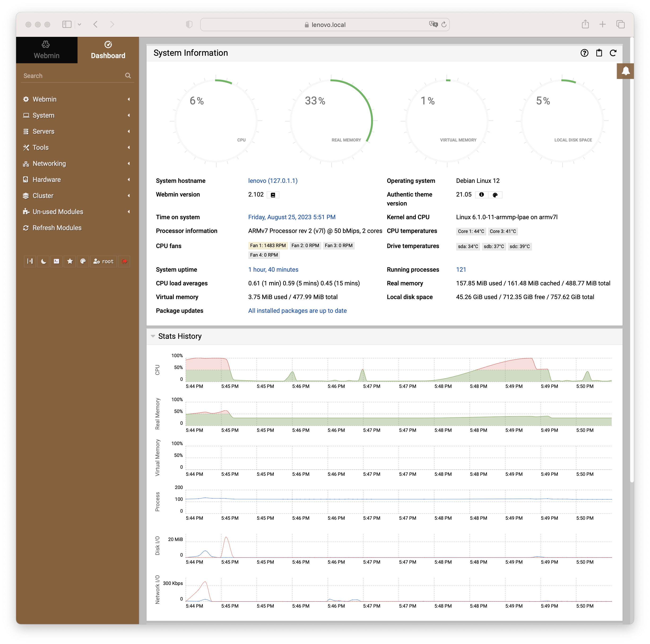Click the sidebar Search field
The image size is (650, 644).
[72, 76]
